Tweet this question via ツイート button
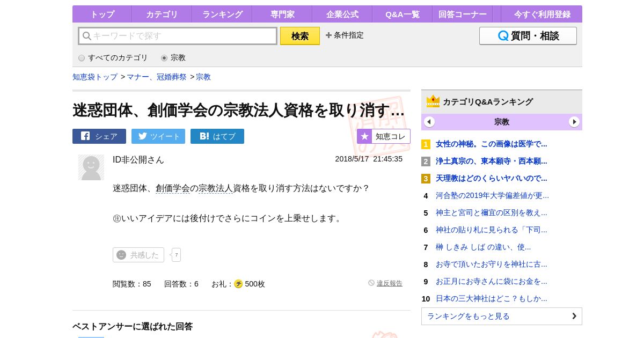Viewport: 644px width, 338px height. [x=158, y=136]
